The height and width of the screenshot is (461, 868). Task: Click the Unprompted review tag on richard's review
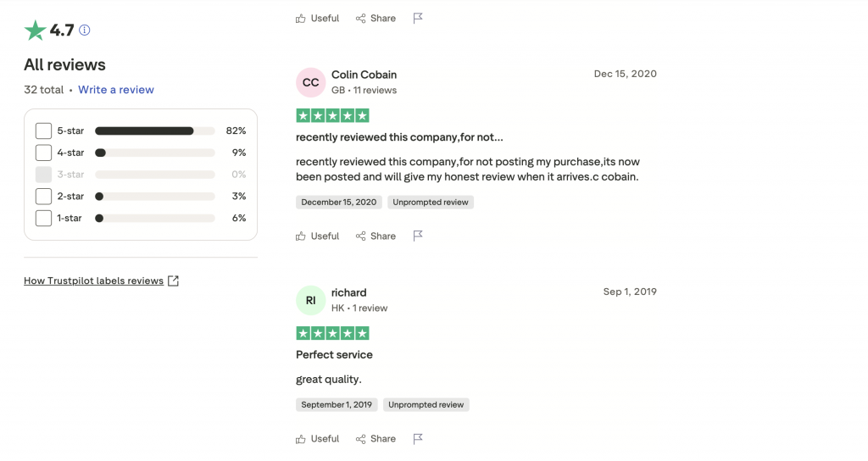coord(426,405)
